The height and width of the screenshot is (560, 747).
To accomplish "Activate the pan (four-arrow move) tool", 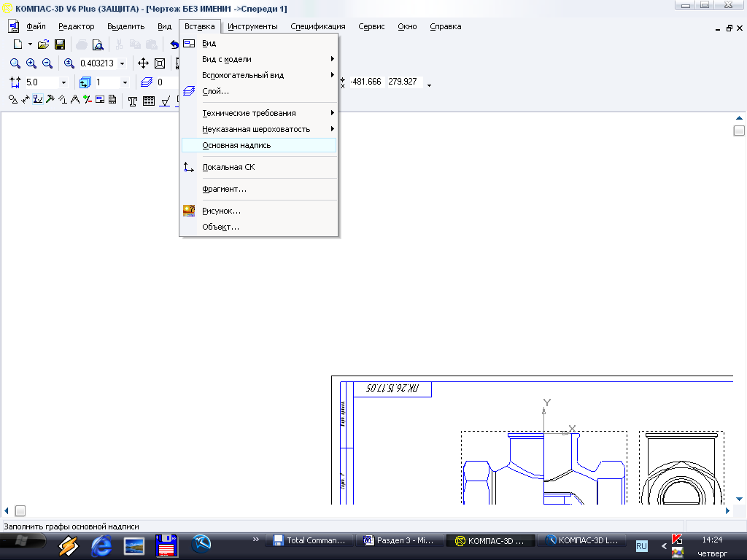I will [x=143, y=63].
